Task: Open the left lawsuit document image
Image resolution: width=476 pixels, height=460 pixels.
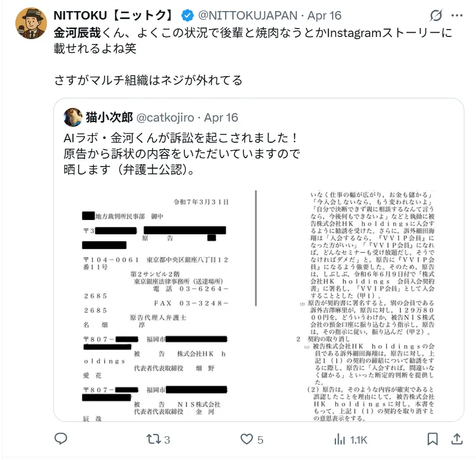Action: tap(155, 306)
